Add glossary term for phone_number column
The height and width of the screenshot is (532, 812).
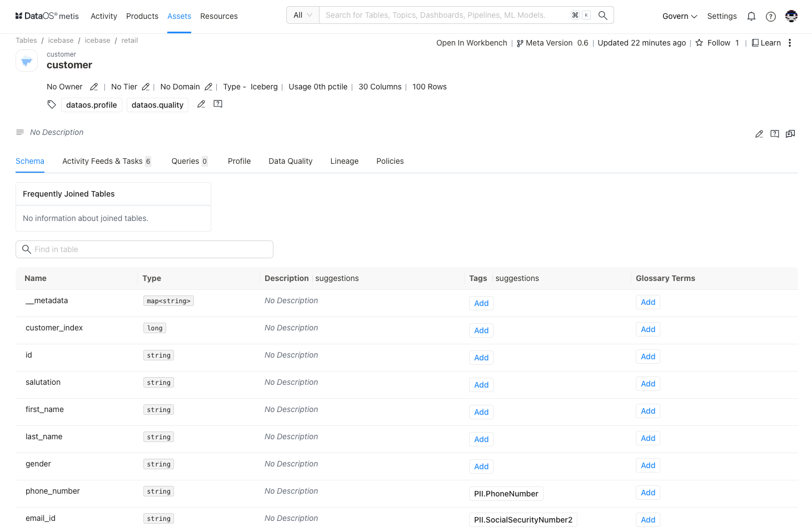[648, 493]
